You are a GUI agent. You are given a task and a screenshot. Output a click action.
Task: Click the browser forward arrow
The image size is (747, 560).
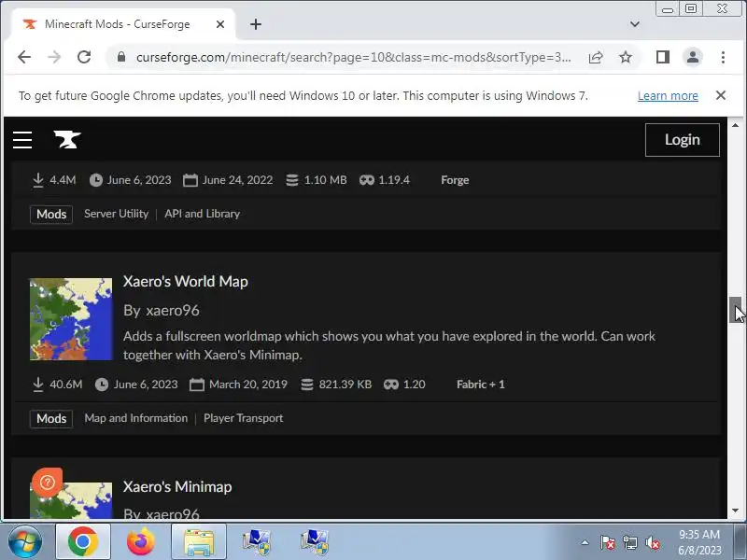[x=54, y=57]
